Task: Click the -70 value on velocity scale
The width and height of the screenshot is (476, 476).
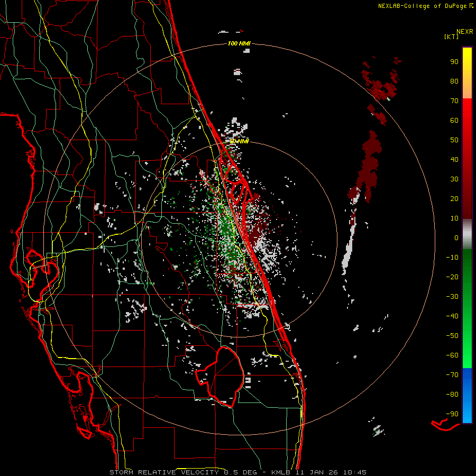Action: tap(452, 375)
